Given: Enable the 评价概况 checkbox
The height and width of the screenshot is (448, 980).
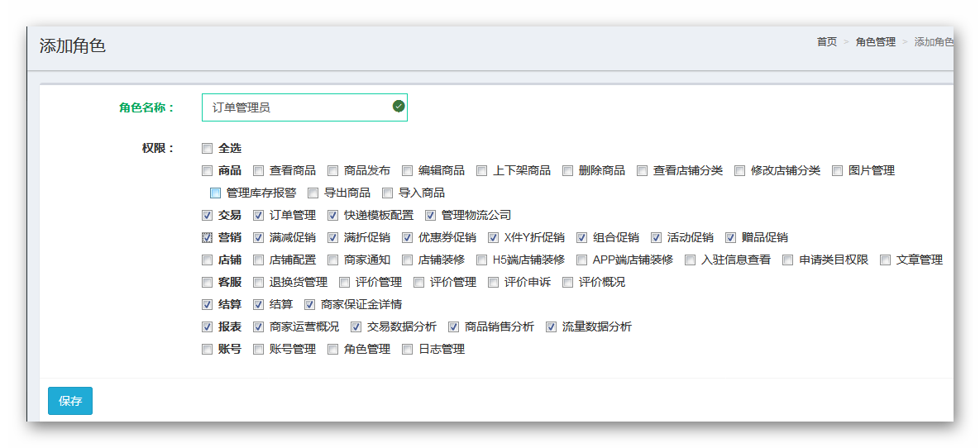Looking at the screenshot, I should 567,283.
